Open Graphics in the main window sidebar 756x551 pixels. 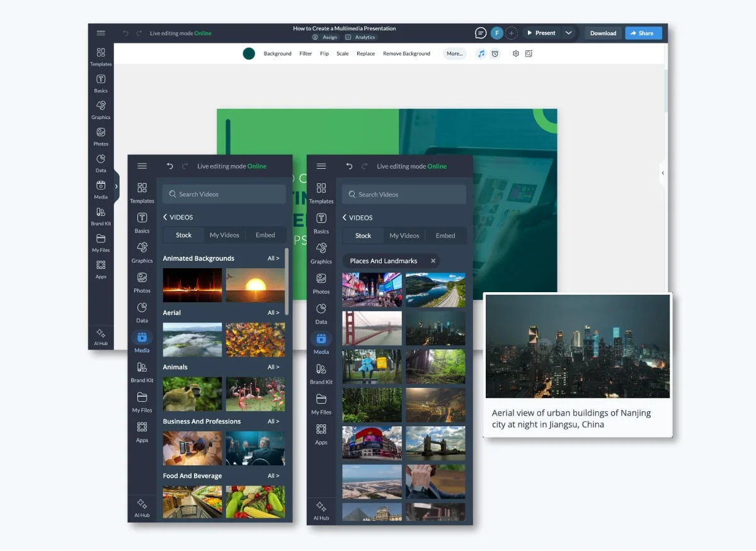(x=101, y=109)
